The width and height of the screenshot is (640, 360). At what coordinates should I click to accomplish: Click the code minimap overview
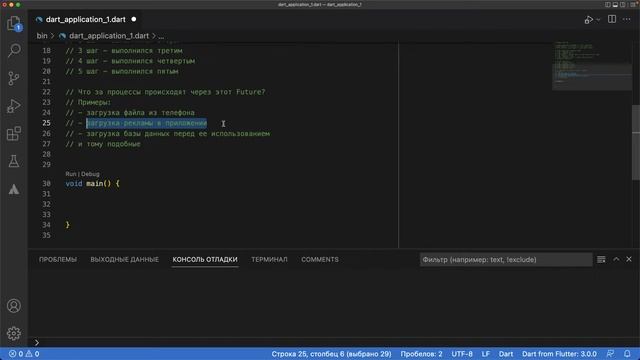(x=592, y=65)
